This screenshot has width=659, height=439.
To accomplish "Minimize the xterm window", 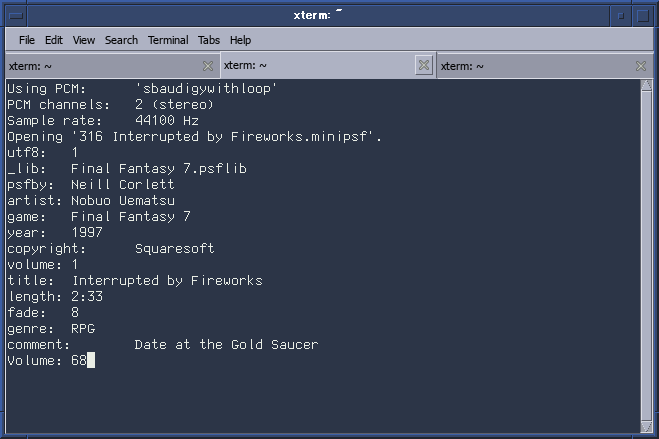I will (621, 16).
